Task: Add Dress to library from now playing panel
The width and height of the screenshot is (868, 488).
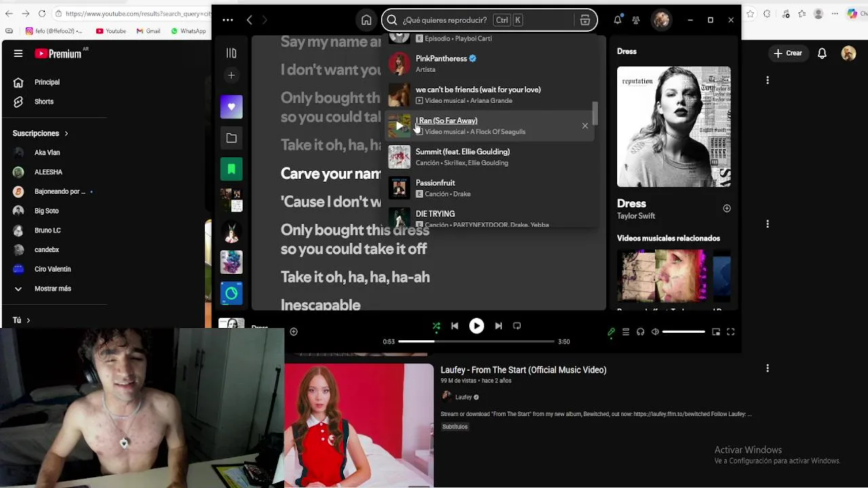Action: pyautogui.click(x=727, y=209)
